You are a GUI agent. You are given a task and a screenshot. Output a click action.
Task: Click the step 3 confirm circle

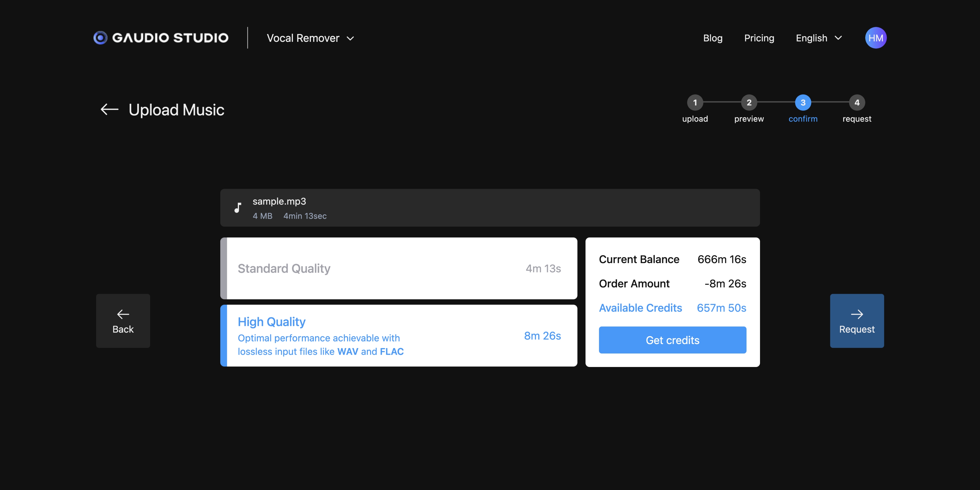[x=803, y=102]
